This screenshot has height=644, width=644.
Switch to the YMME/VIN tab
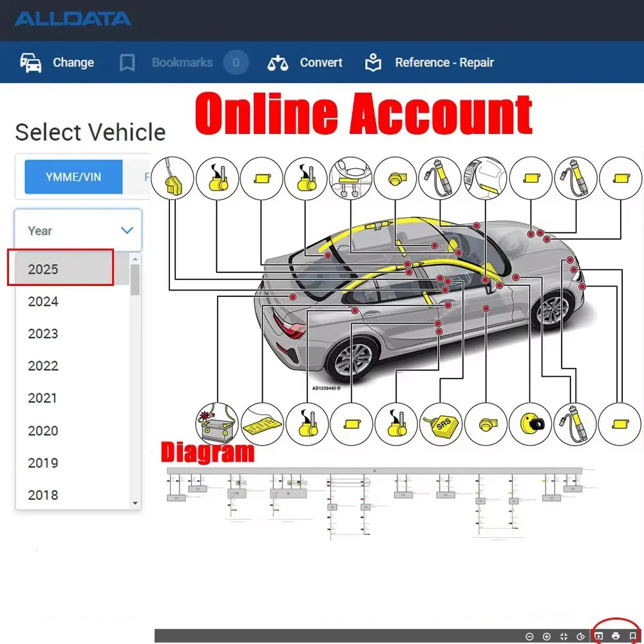73,176
